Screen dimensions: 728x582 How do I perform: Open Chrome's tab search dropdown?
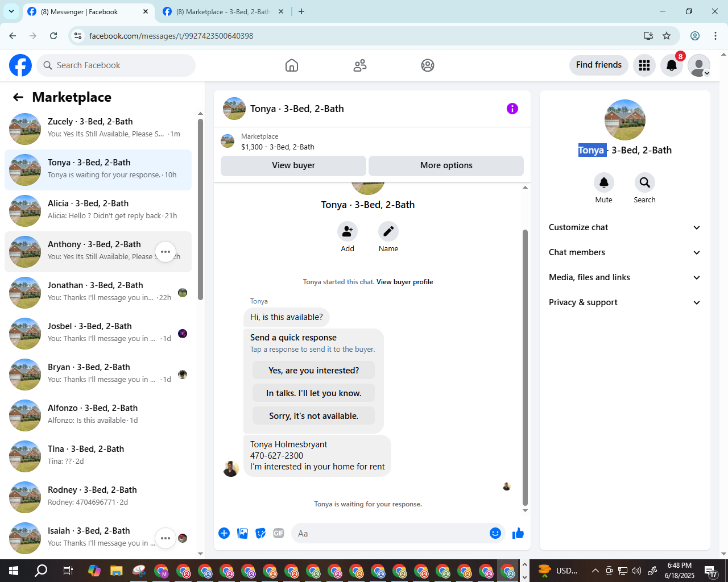[11, 11]
